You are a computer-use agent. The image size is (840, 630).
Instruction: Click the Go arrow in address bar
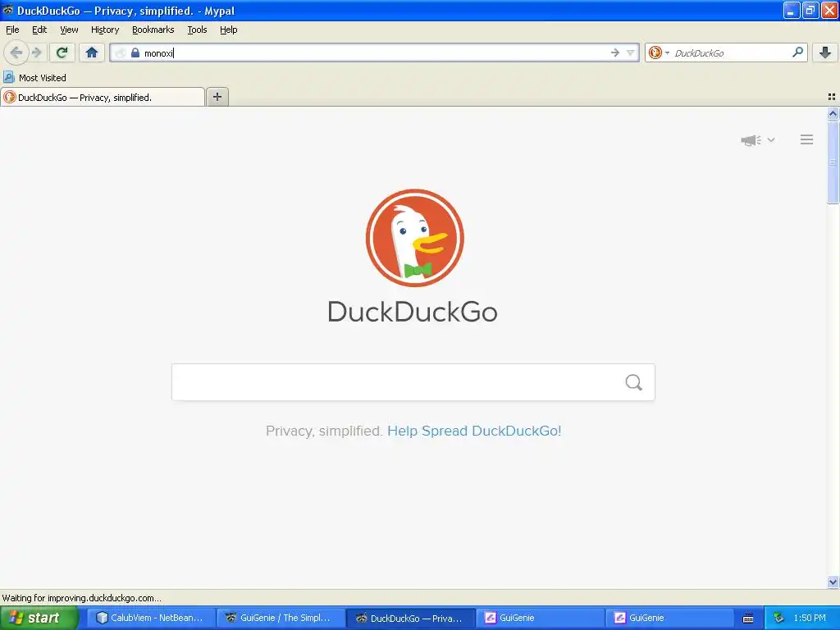614,52
